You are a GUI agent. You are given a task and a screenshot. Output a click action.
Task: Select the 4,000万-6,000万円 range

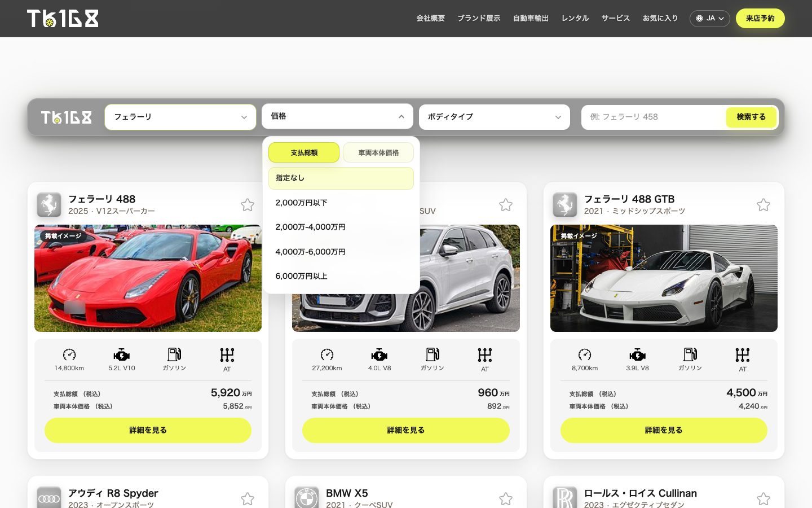pos(341,252)
